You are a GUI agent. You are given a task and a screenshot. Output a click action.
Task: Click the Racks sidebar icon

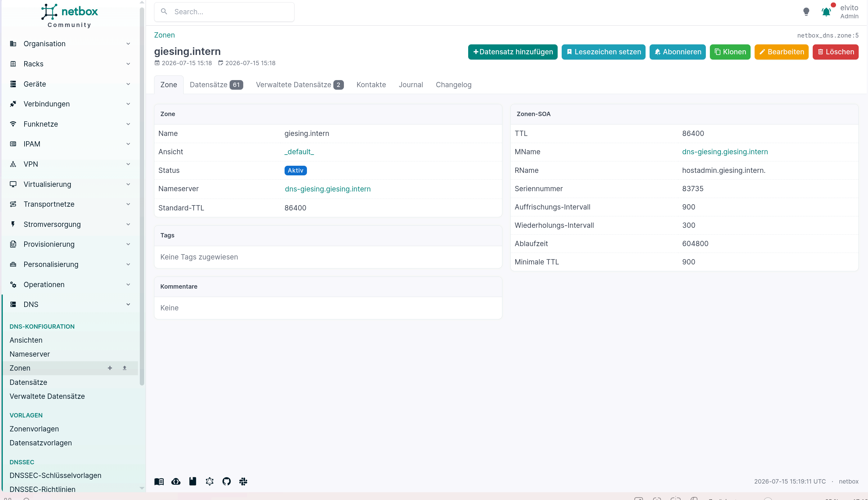[x=13, y=64]
